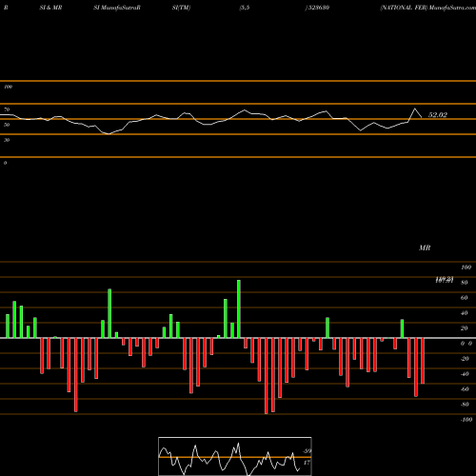Image resolution: width=476 pixels, height=476 pixels.
Task: Click the value 17 in mini chart
Action: pos(307,463)
